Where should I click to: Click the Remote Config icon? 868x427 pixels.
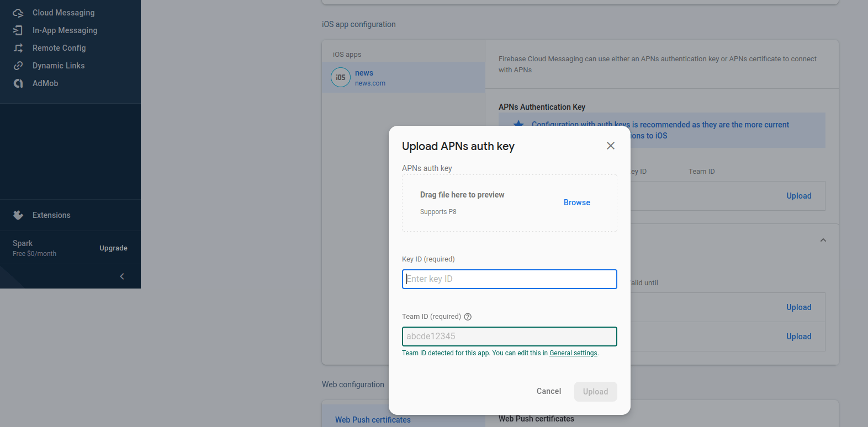click(x=18, y=48)
